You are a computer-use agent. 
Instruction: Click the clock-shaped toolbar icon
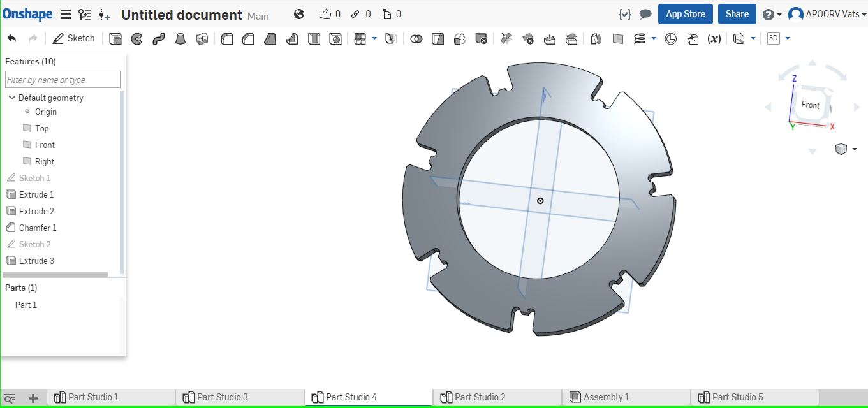click(671, 39)
